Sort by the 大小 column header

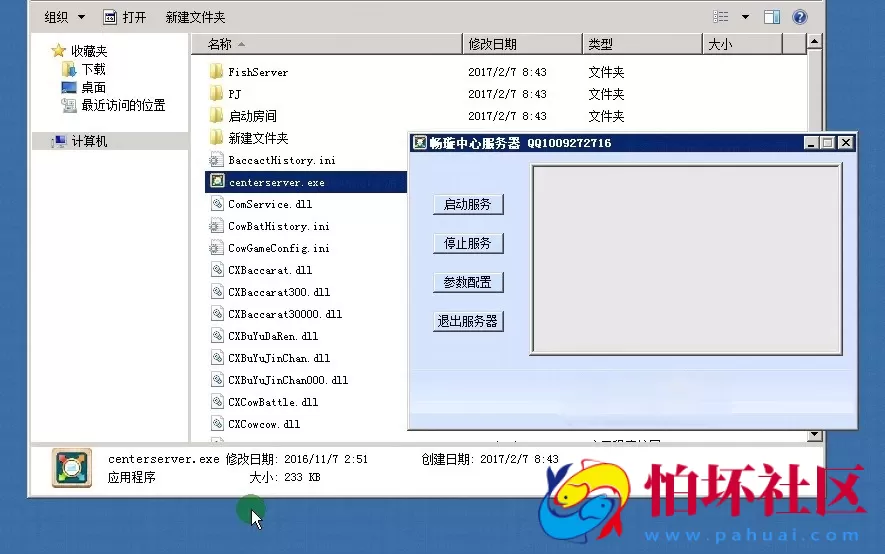coord(743,44)
